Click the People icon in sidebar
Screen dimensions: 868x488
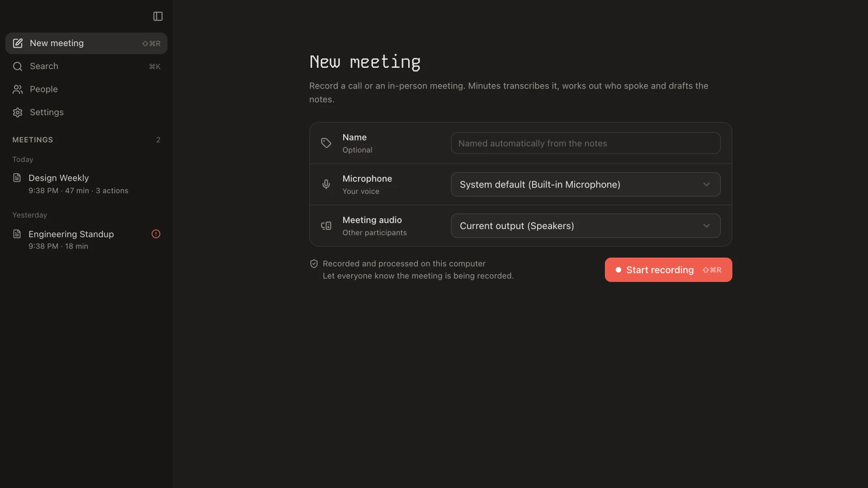click(x=18, y=89)
